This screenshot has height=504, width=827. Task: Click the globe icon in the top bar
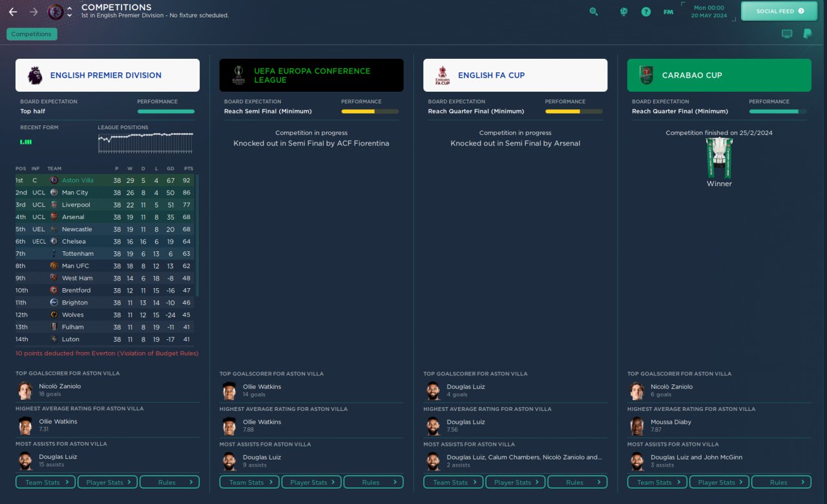(x=623, y=12)
